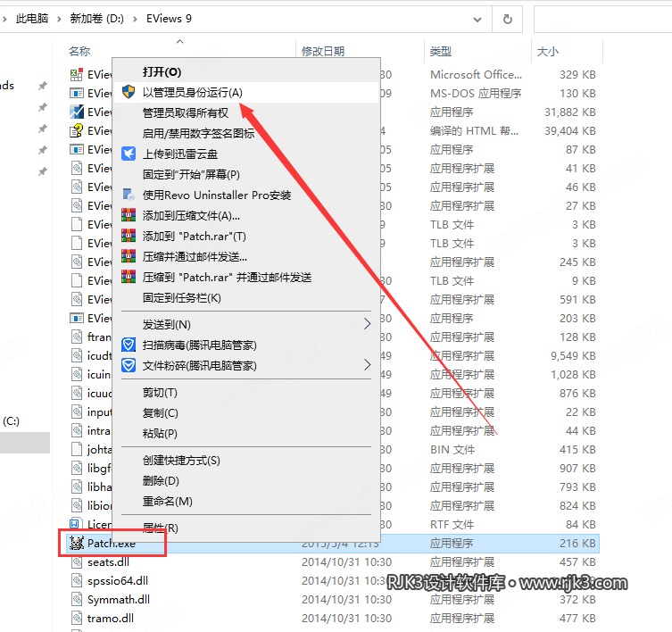Click chevron between 此电脑 and 新加卷 (D:)

click(59, 19)
